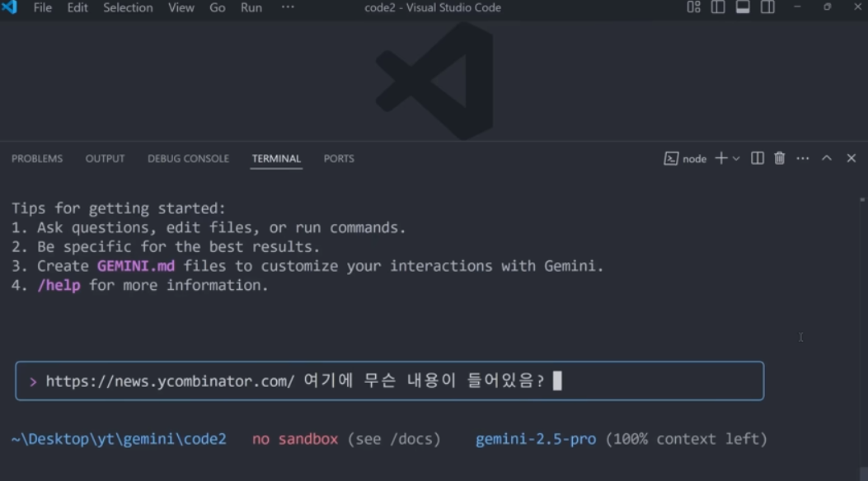The width and height of the screenshot is (868, 481).
Task: Open the Edit menu
Action: click(x=77, y=7)
